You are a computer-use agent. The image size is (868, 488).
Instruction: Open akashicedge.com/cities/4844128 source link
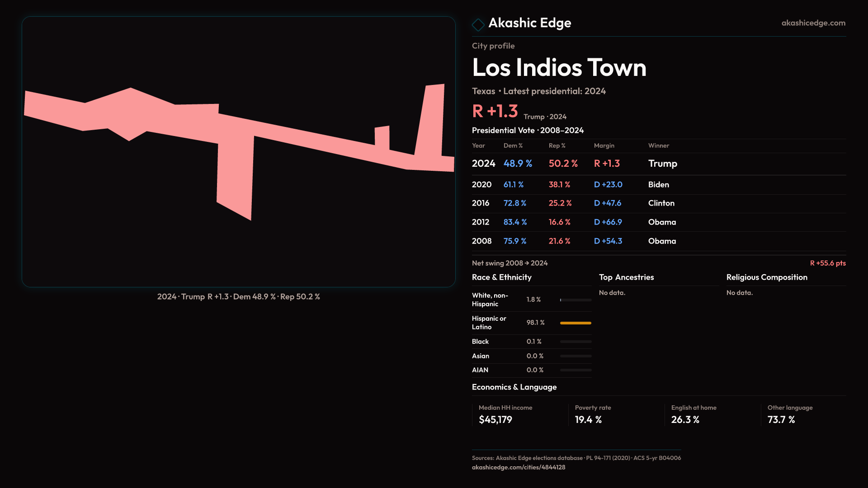coord(518,467)
